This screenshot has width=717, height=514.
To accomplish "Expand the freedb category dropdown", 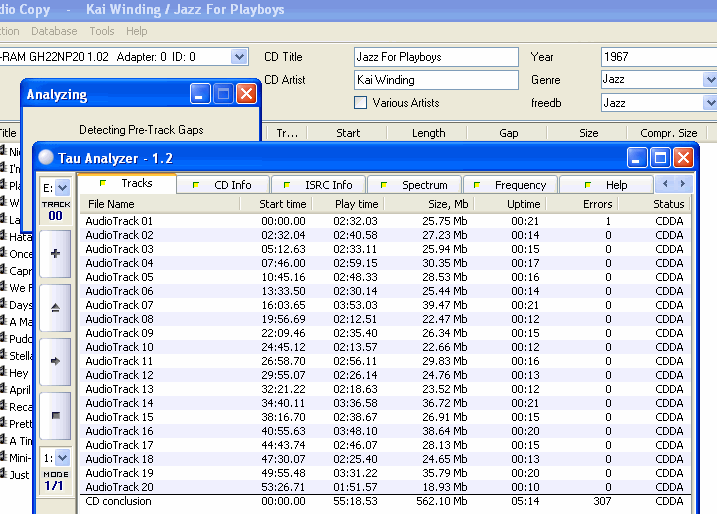I will click(x=710, y=102).
